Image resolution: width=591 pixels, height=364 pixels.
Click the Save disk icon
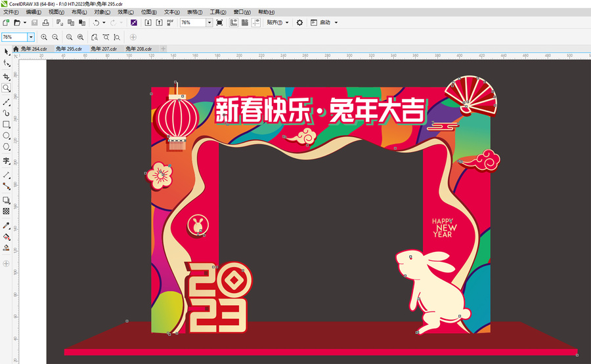click(34, 22)
